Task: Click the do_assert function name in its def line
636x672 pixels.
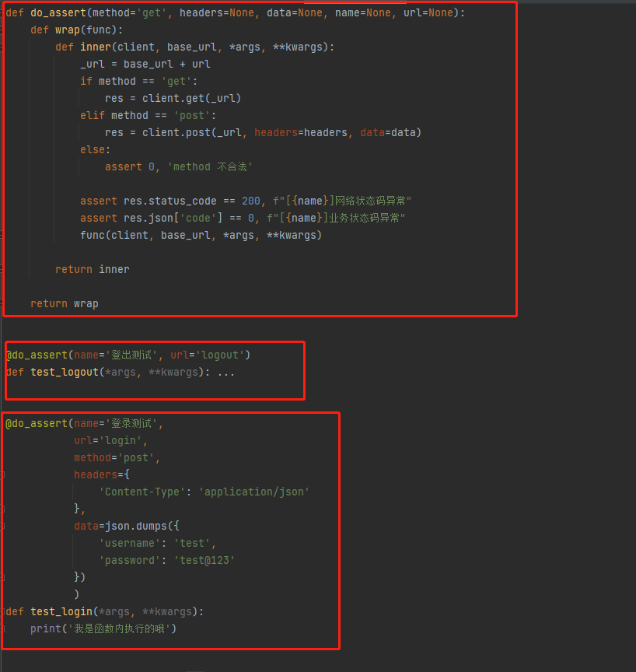Action: pyautogui.click(x=58, y=13)
